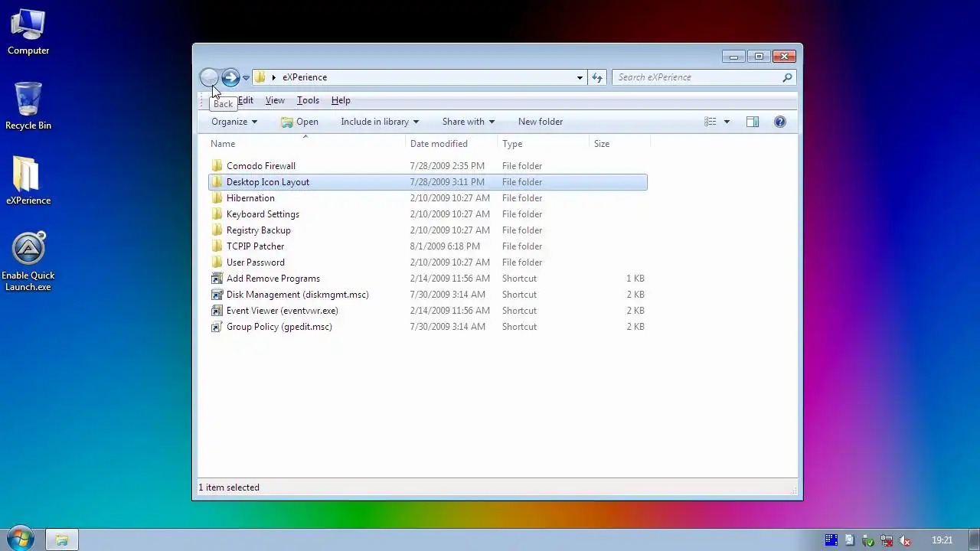Select the Desktop Icon Layout folder
980x551 pixels.
427,182
